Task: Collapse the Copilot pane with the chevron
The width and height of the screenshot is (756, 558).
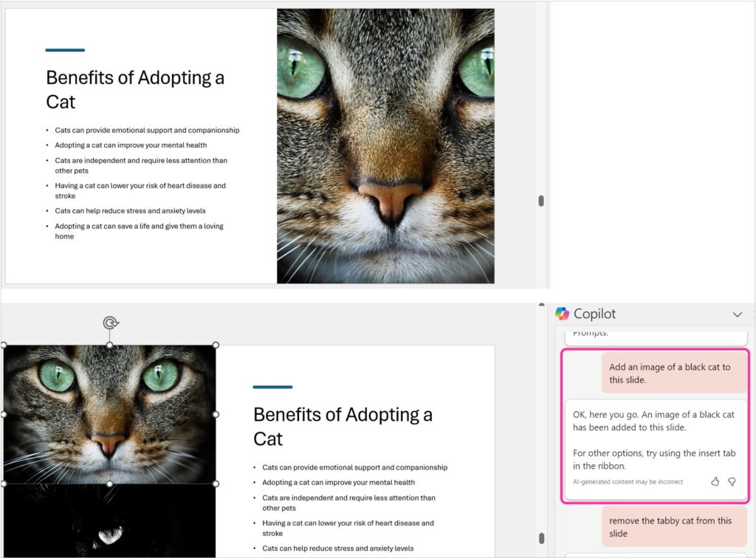Action: click(x=737, y=314)
